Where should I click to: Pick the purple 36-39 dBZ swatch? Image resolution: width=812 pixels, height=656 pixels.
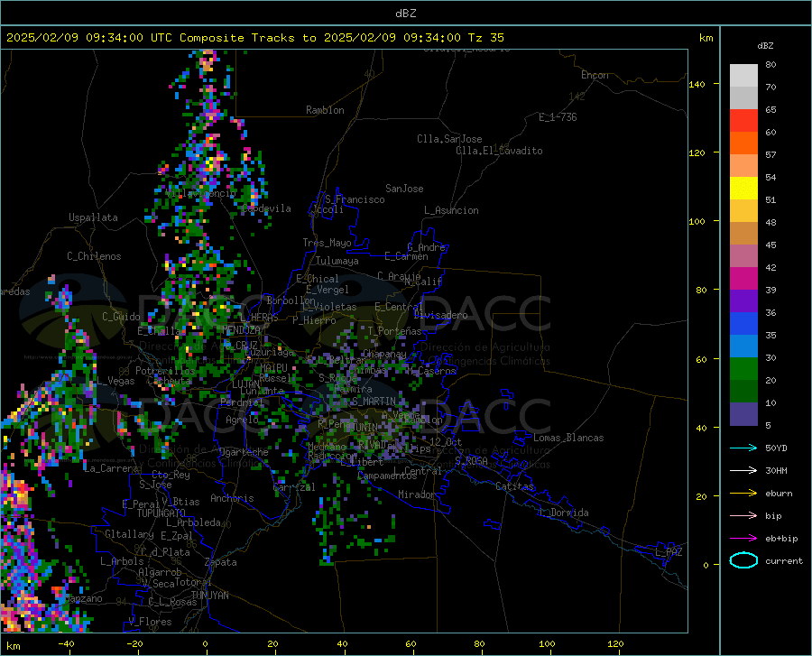click(743, 301)
